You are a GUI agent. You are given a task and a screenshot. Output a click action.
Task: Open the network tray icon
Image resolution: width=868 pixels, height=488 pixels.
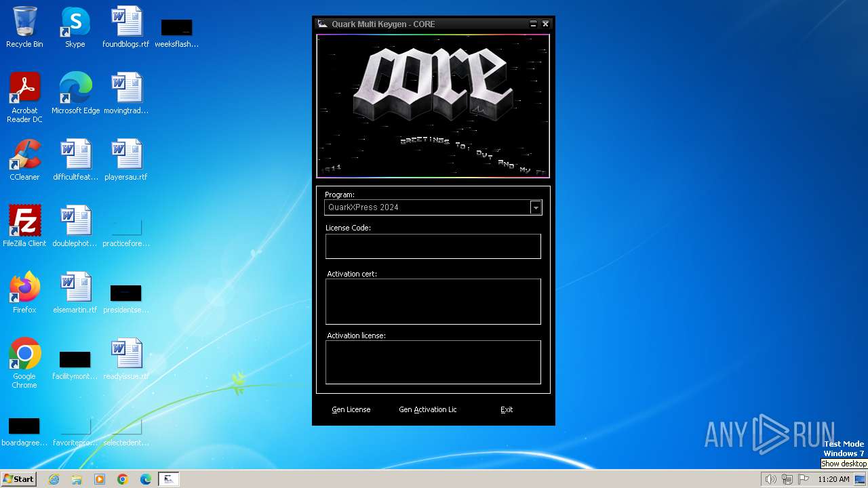click(x=787, y=479)
